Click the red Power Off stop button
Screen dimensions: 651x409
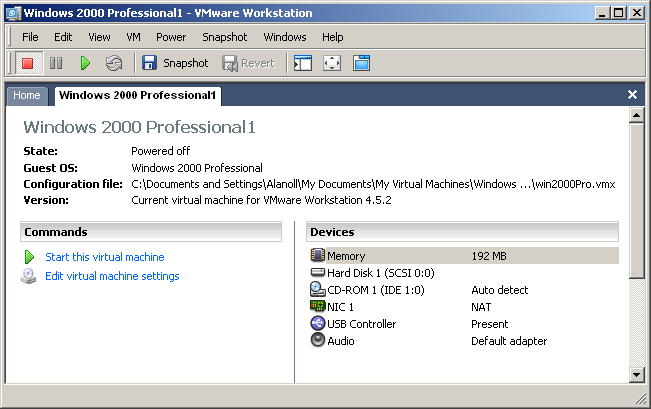(x=28, y=64)
